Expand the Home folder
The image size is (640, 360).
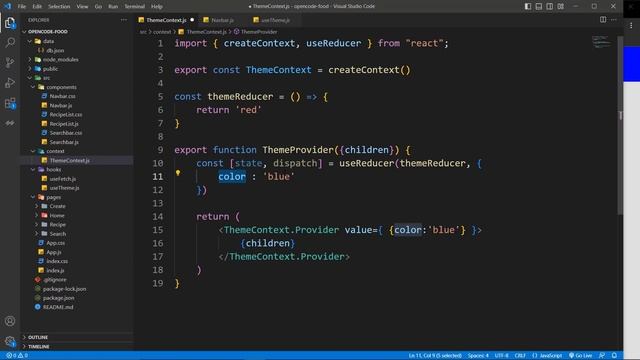(x=57, y=215)
